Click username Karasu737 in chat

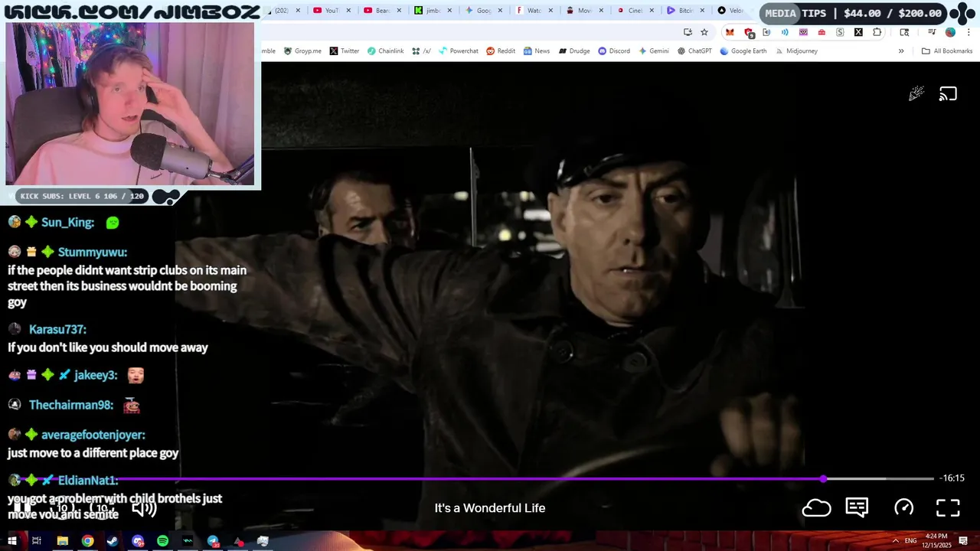point(57,329)
